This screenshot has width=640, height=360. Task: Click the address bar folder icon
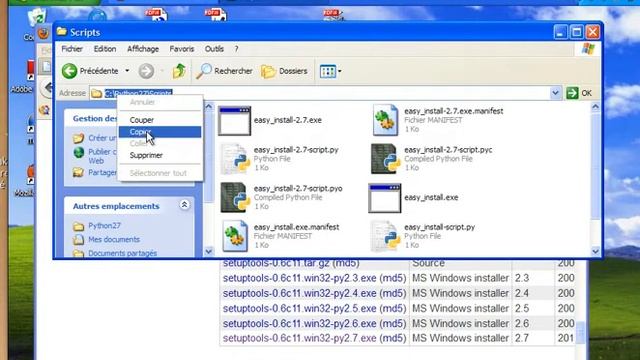(96, 93)
